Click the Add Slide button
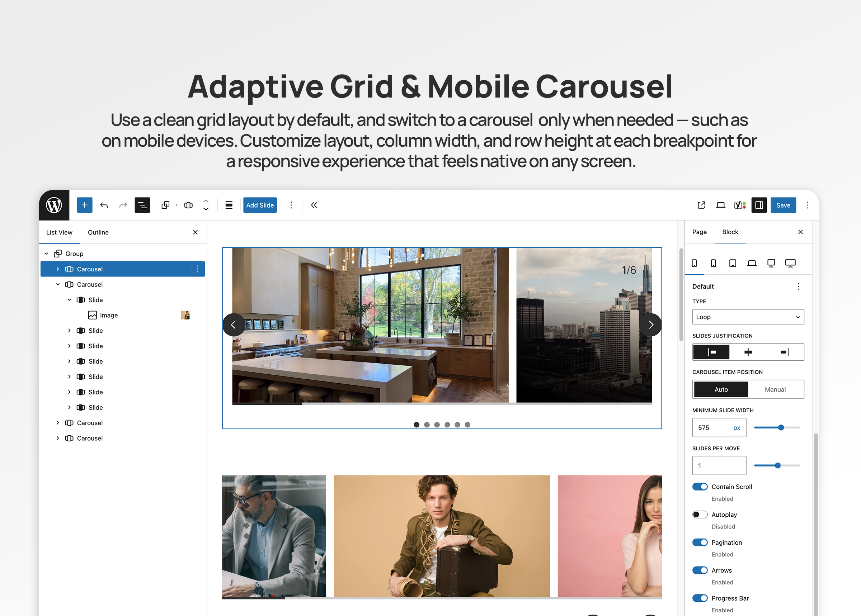 pyautogui.click(x=260, y=205)
